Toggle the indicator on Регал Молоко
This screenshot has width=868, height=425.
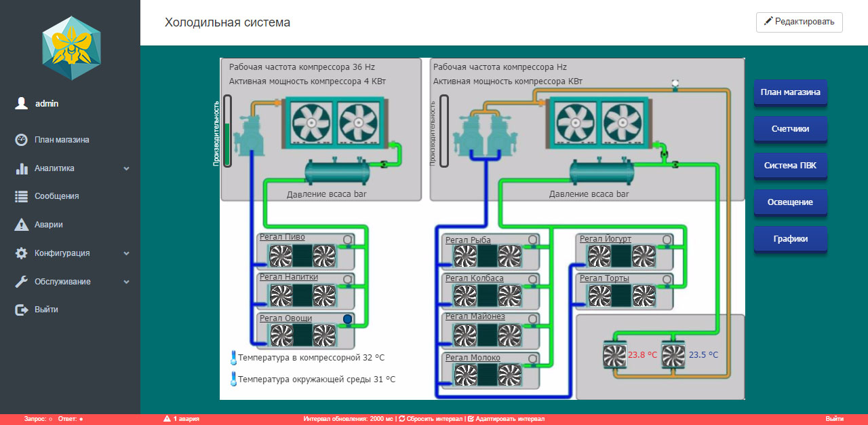coord(534,358)
